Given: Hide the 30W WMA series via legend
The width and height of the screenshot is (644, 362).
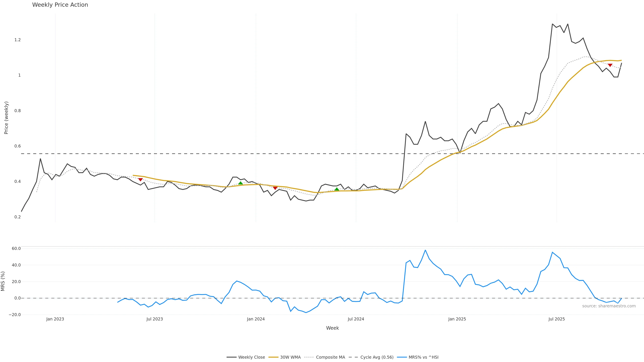Looking at the screenshot, I should 290,357.
